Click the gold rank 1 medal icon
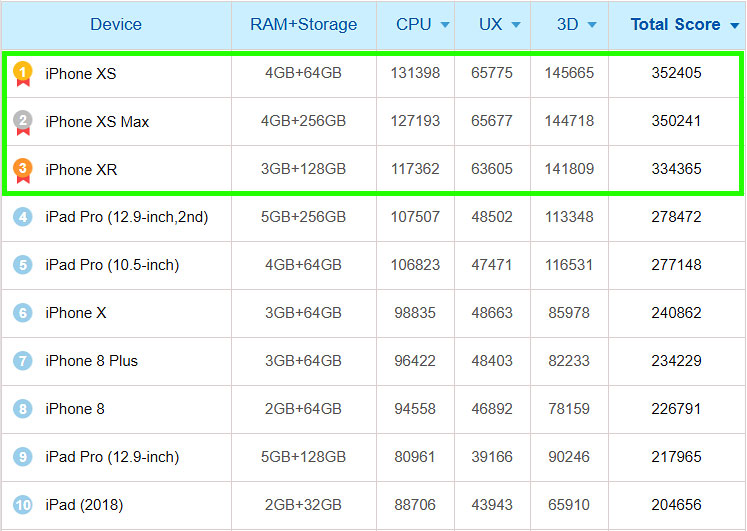This screenshot has width=747, height=531. [x=22, y=73]
